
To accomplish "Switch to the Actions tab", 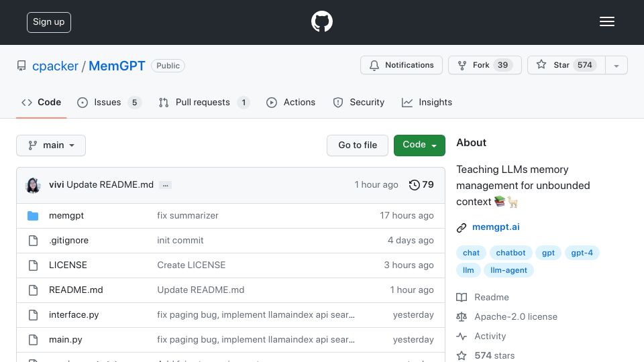I will (290, 102).
